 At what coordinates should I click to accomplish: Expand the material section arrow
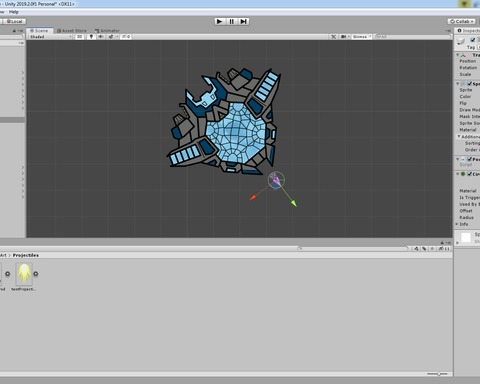click(x=457, y=243)
